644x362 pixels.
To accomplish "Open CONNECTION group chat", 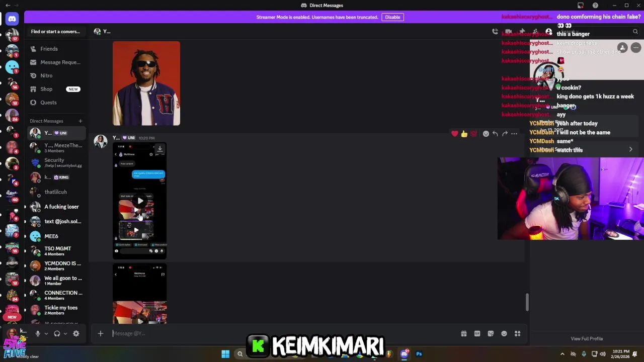I will pos(56,295).
